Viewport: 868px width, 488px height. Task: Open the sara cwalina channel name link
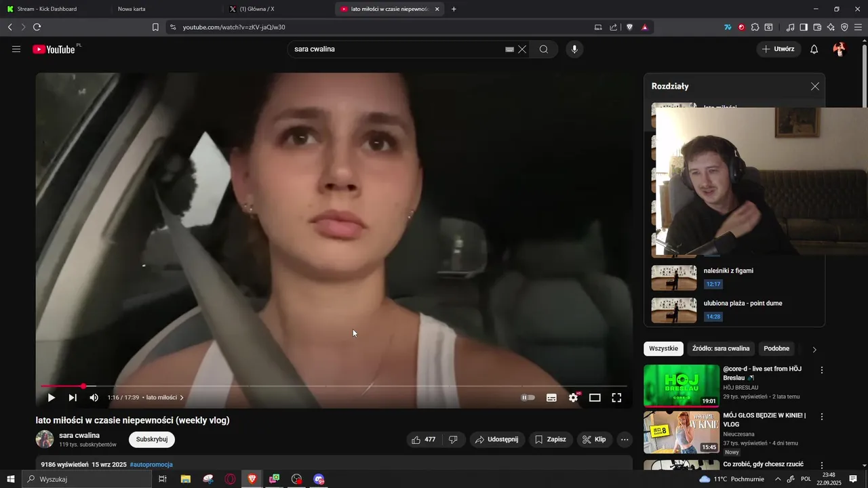pyautogui.click(x=79, y=435)
